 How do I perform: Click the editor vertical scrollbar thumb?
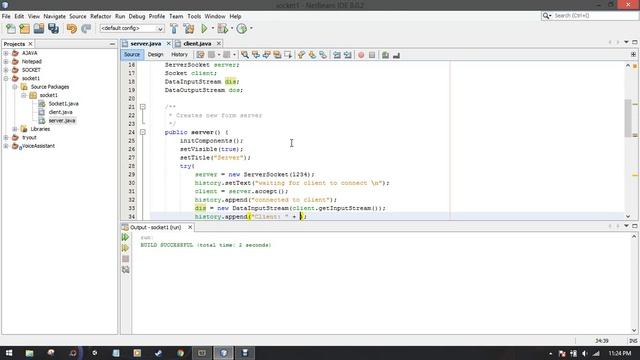click(628, 118)
